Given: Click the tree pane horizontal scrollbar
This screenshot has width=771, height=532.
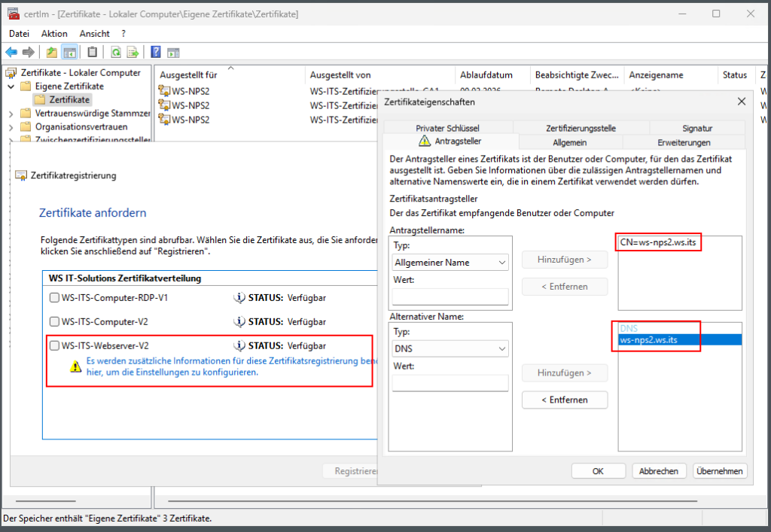Looking at the screenshot, I should (x=46, y=501).
